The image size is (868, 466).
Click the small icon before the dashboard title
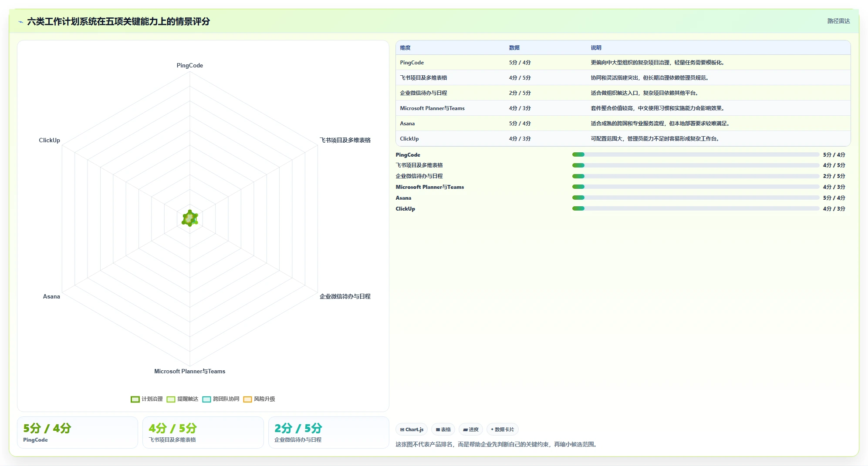coord(20,22)
